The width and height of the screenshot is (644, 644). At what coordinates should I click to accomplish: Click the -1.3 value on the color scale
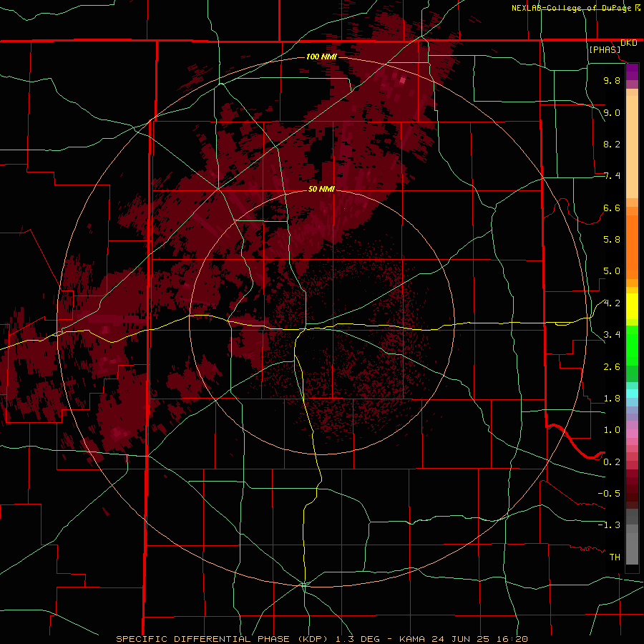click(609, 525)
